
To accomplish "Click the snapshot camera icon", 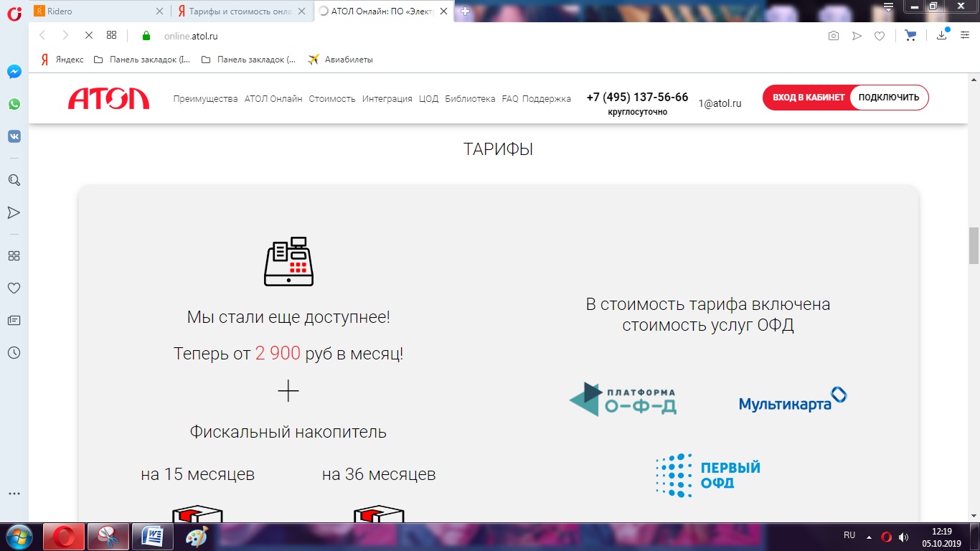I will pos(833,36).
